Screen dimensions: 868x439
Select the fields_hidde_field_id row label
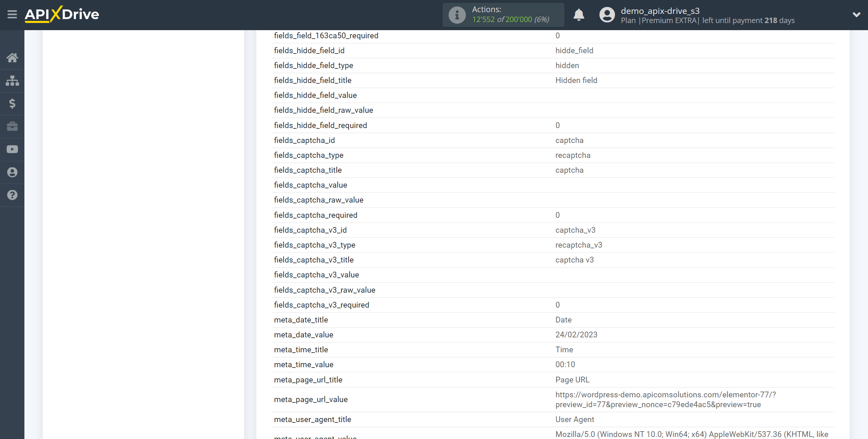point(309,50)
